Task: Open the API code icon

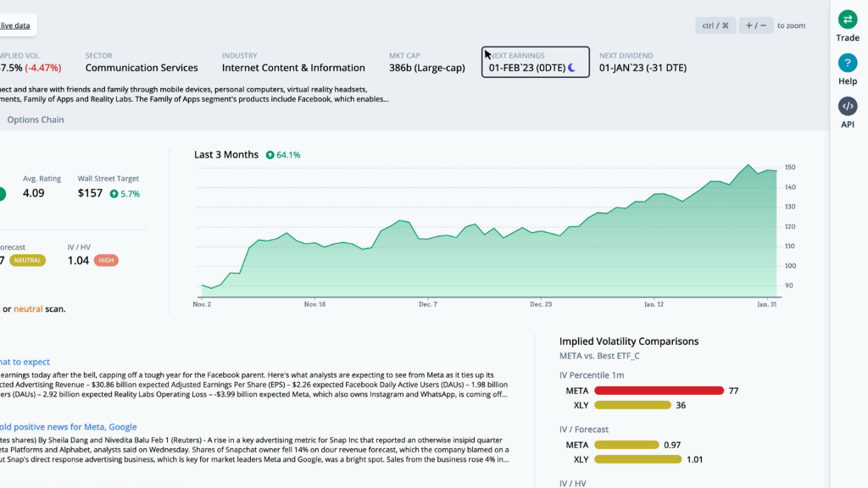Action: point(848,107)
